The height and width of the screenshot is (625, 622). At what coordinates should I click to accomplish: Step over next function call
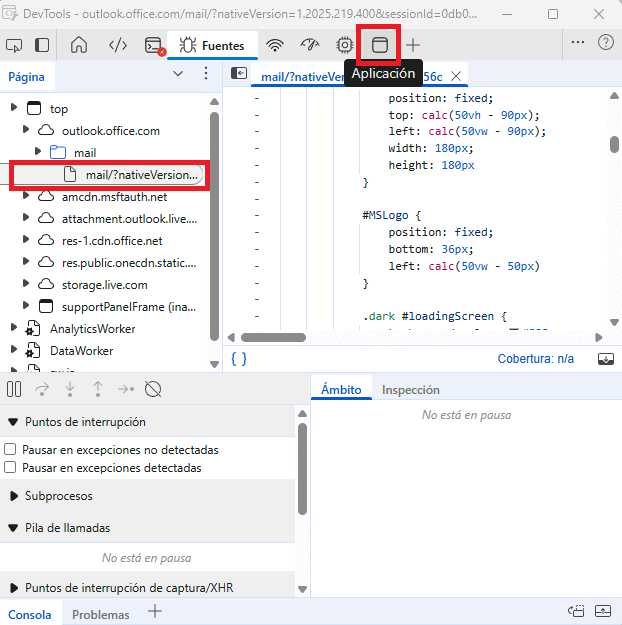[x=42, y=389]
